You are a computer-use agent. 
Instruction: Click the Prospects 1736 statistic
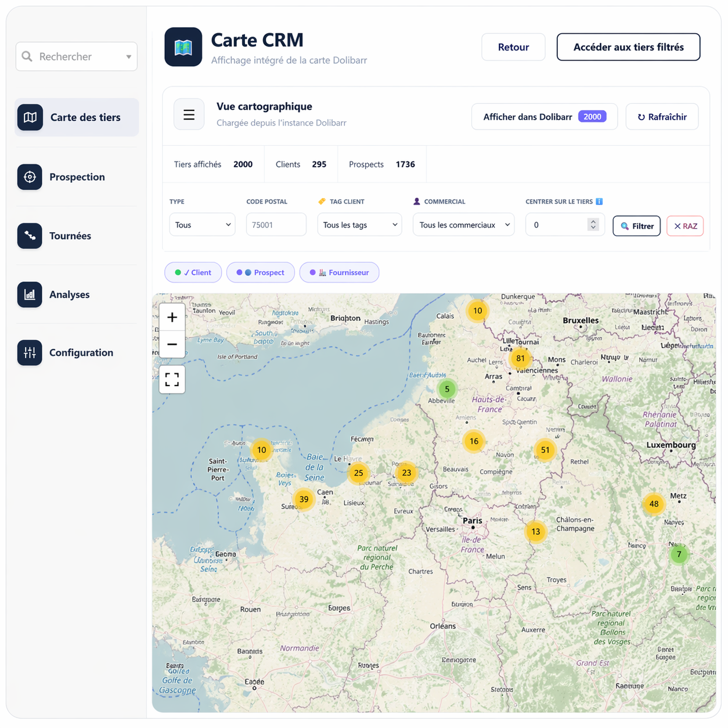coord(382,164)
